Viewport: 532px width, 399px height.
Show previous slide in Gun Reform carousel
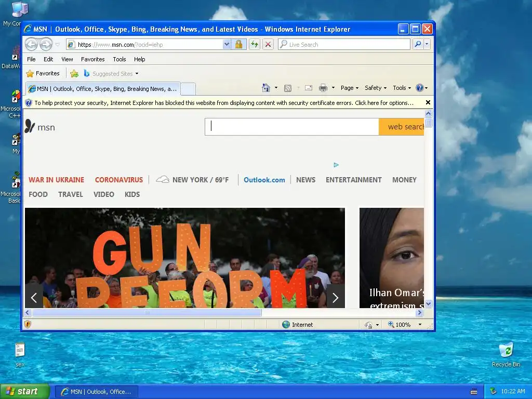(x=34, y=298)
